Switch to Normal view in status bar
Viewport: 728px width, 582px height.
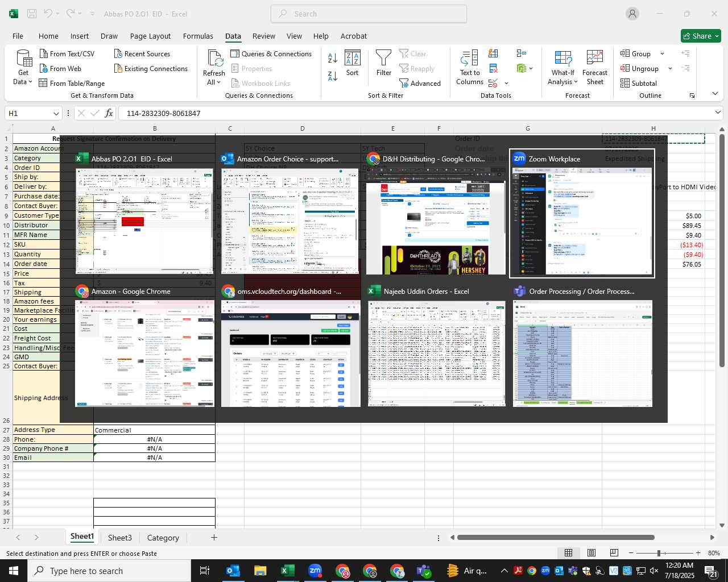pos(568,553)
